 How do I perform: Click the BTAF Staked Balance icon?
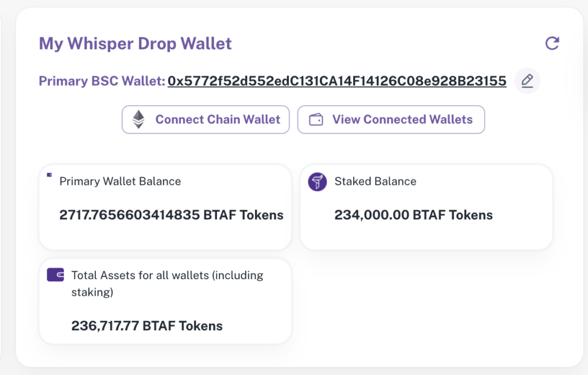point(317,181)
